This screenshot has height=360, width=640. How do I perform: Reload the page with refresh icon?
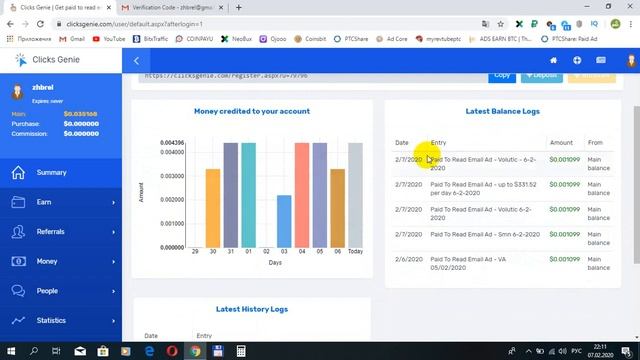pos(40,24)
